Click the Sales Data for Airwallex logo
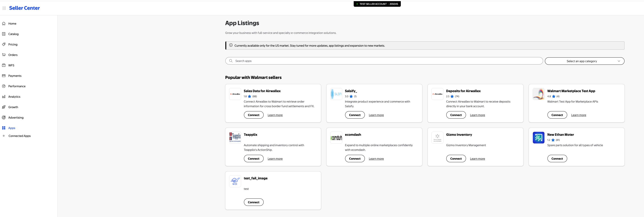 (235, 94)
